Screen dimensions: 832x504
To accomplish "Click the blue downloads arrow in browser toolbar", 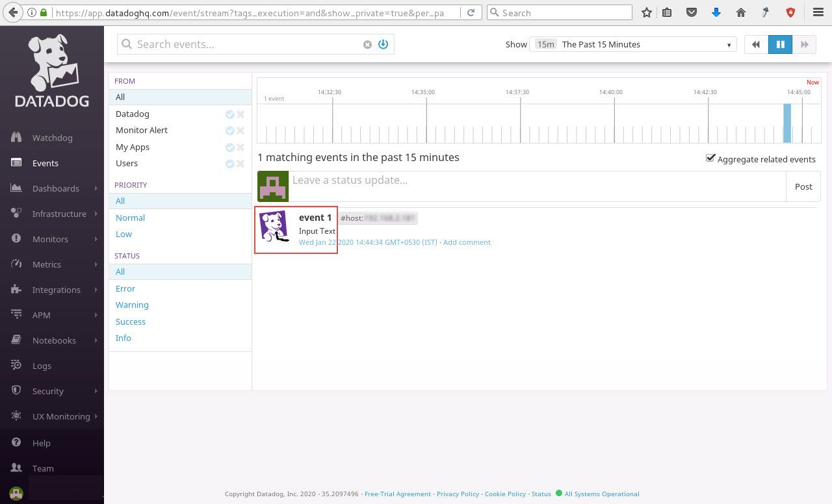I will coord(716,12).
